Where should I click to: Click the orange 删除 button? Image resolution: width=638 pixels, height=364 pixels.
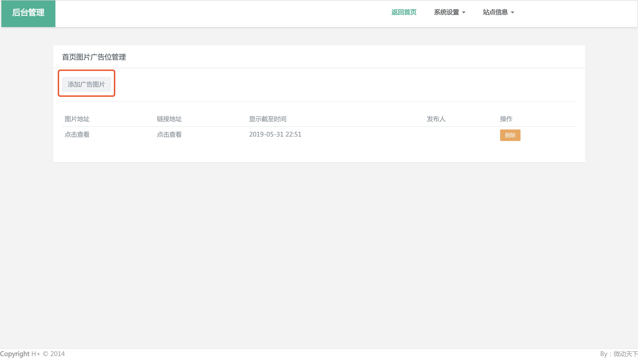coord(510,135)
